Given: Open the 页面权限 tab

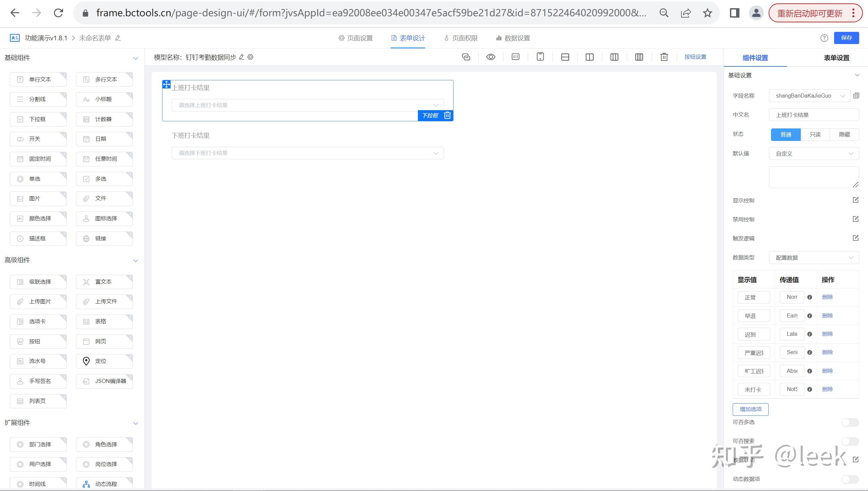Looking at the screenshot, I should [461, 38].
